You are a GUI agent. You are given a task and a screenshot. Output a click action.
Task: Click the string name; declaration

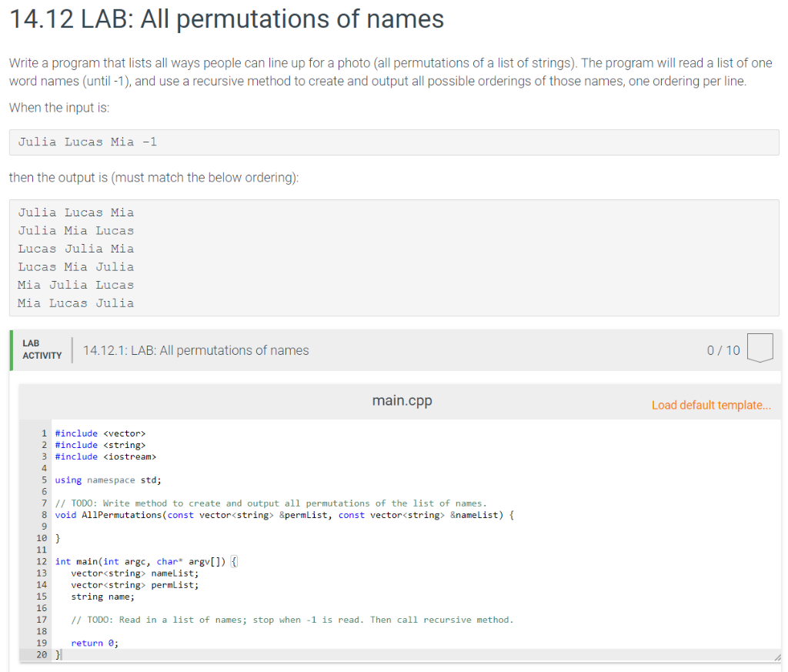pos(102,597)
